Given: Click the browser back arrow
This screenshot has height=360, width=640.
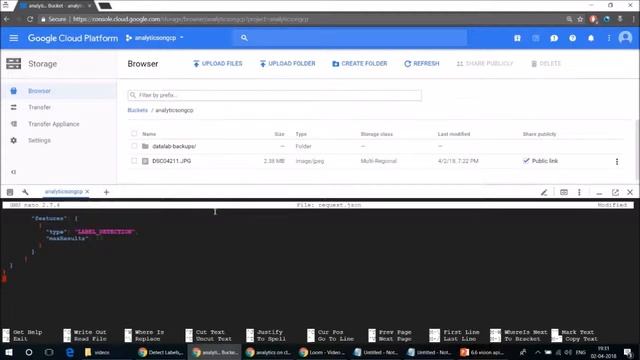Looking at the screenshot, I should 6,19.
